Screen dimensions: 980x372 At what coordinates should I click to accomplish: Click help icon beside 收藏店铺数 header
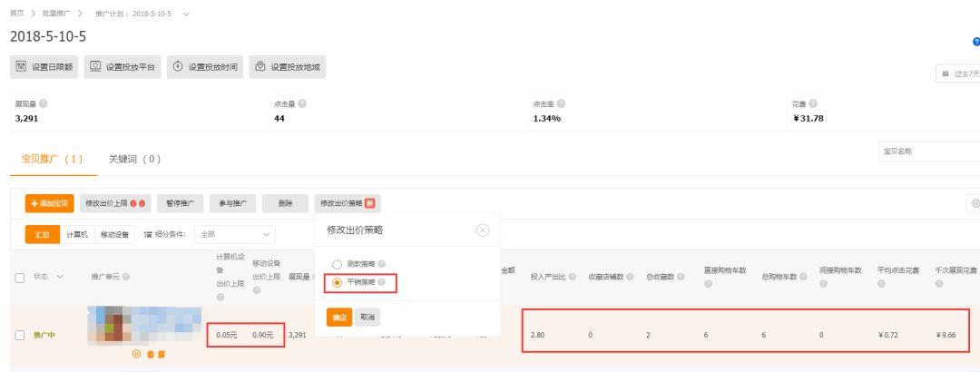pos(629,277)
